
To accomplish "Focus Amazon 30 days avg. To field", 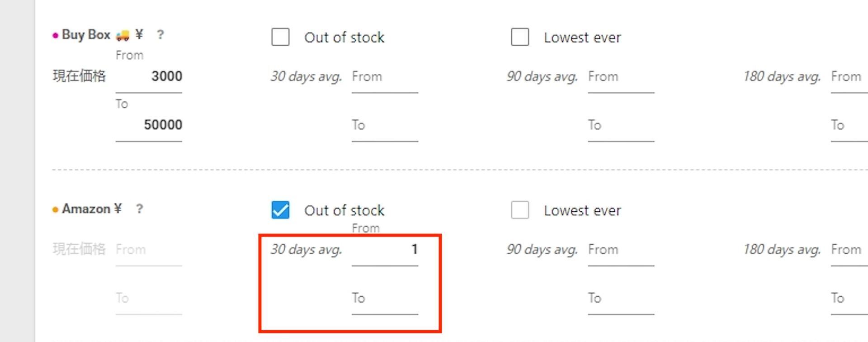I will pos(385,299).
